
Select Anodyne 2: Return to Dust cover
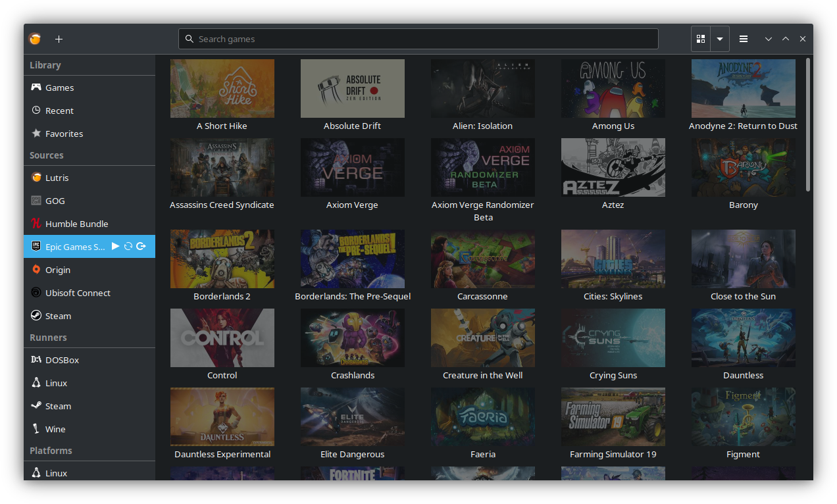(744, 88)
